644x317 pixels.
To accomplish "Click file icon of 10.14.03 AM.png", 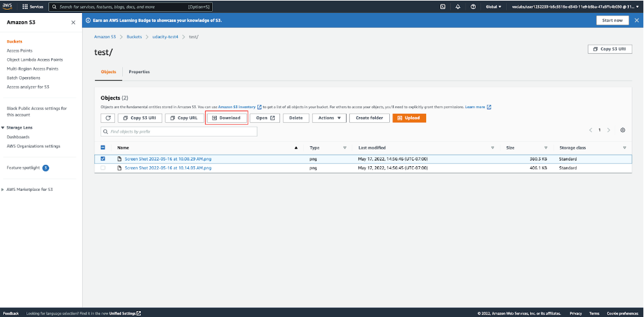I will point(120,168).
